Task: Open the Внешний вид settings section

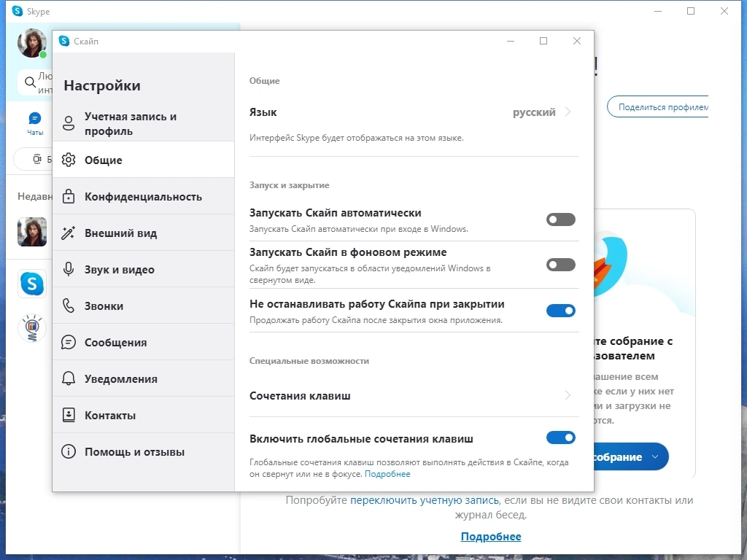Action: [x=144, y=233]
